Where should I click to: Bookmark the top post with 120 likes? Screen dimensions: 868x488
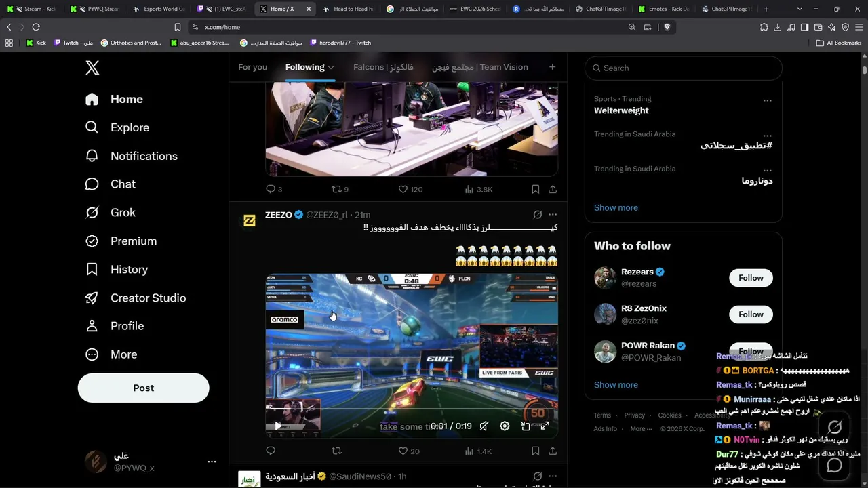pyautogui.click(x=535, y=189)
